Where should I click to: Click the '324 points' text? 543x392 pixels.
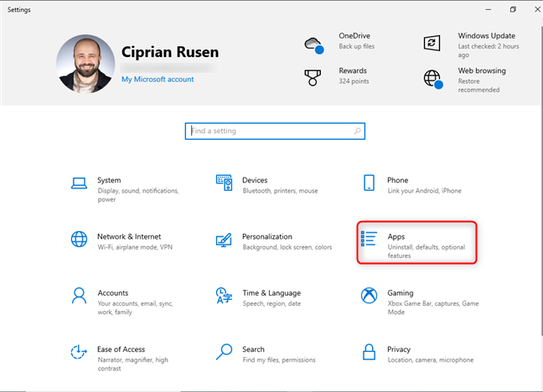point(354,81)
